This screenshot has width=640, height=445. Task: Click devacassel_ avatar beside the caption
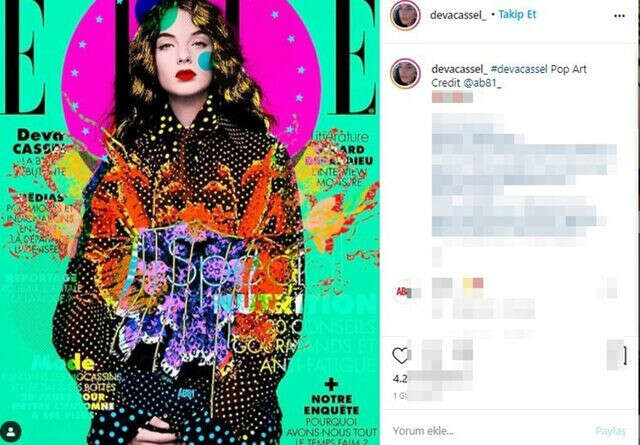405,74
